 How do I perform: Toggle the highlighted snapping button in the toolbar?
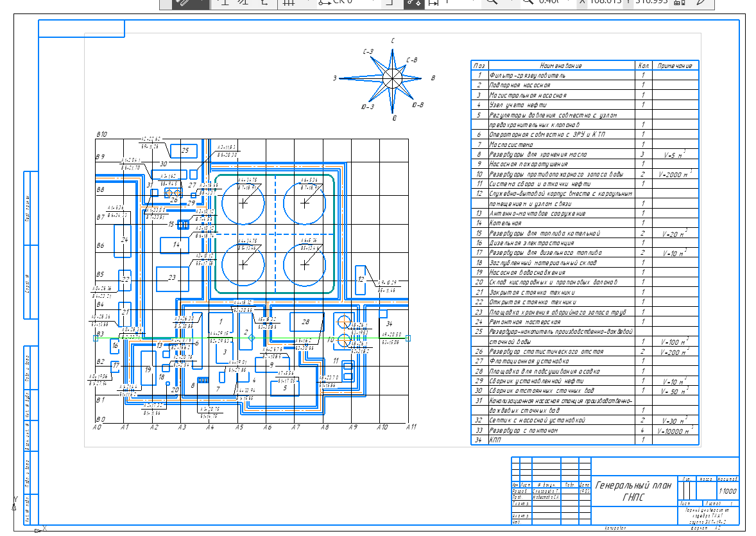pyautogui.click(x=414, y=3)
